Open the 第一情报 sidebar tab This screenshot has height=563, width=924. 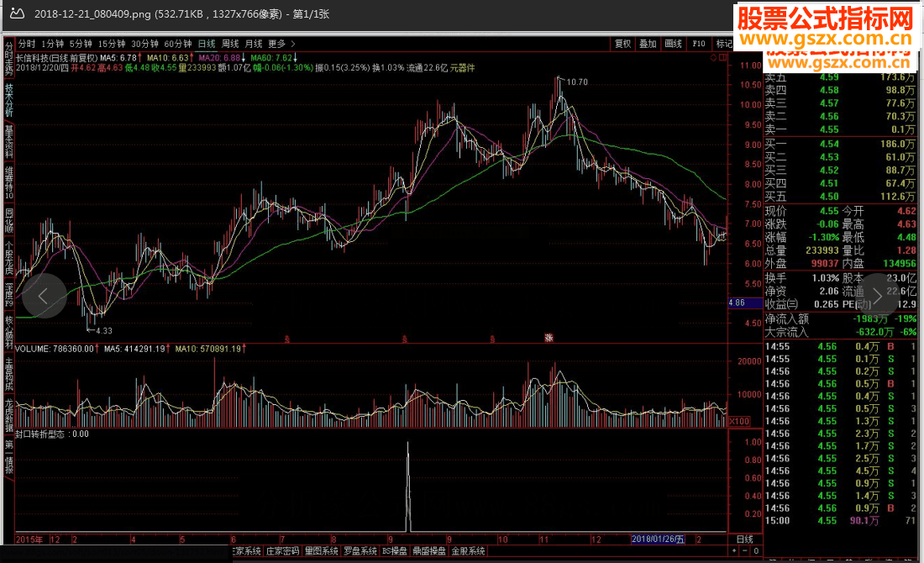click(x=9, y=457)
